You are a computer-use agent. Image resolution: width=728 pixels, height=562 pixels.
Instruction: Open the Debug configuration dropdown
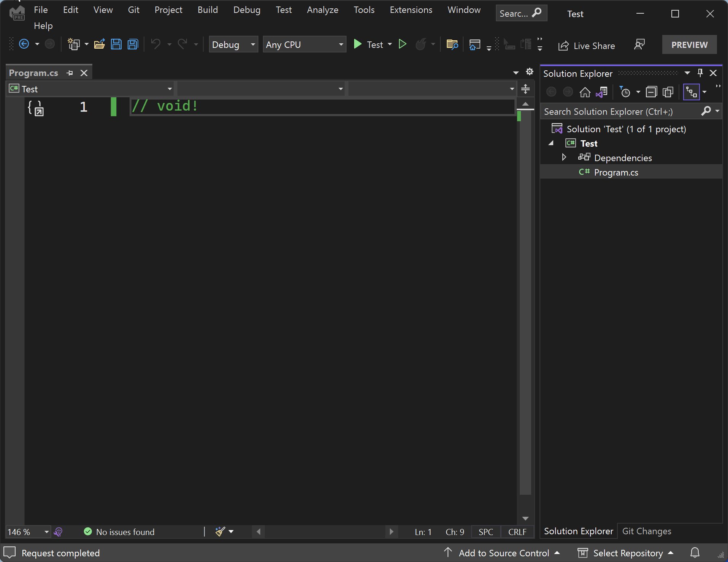click(x=233, y=44)
